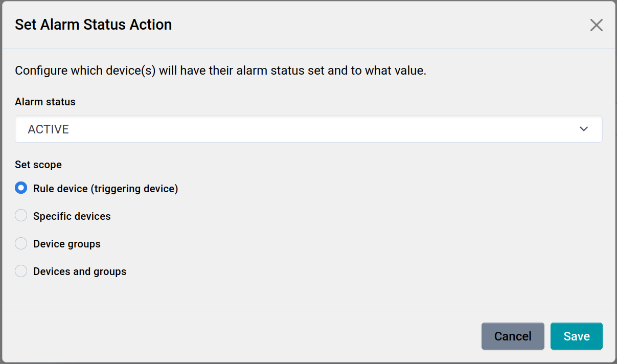The width and height of the screenshot is (617, 364).
Task: Click the ACTIVE value in the status field
Action: (x=49, y=129)
